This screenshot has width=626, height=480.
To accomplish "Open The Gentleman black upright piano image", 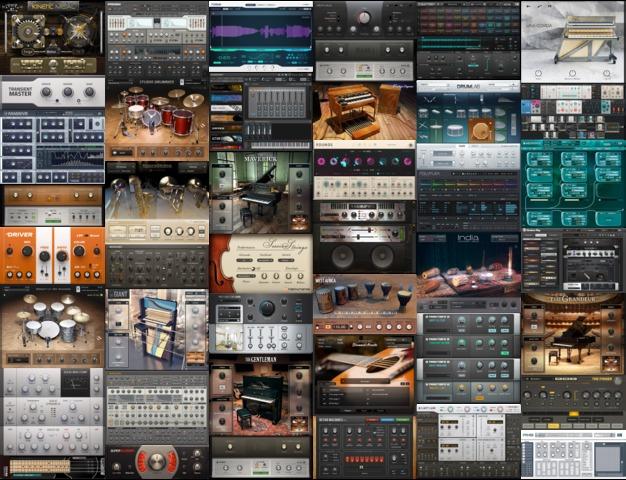I will pos(261,399).
